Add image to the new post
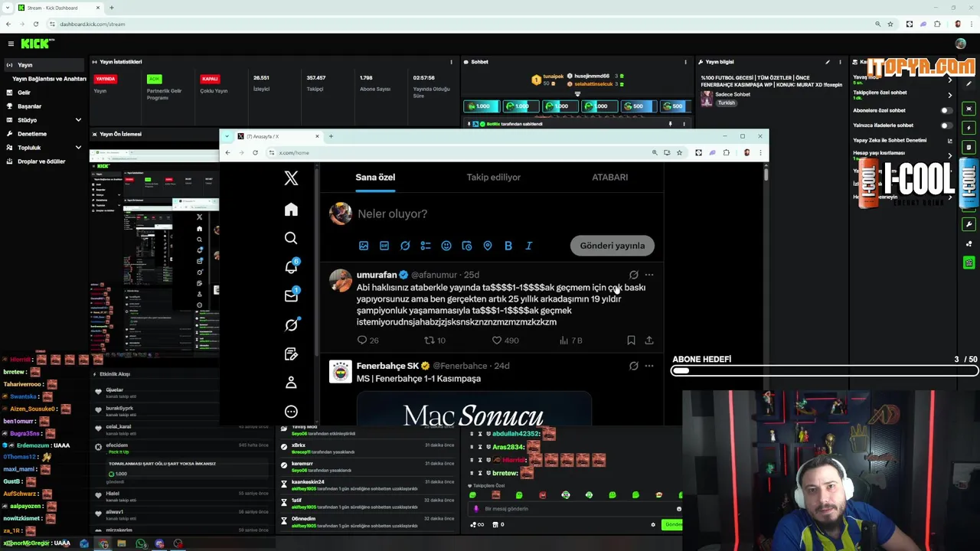Viewport: 980px width, 551px height. pos(364,246)
